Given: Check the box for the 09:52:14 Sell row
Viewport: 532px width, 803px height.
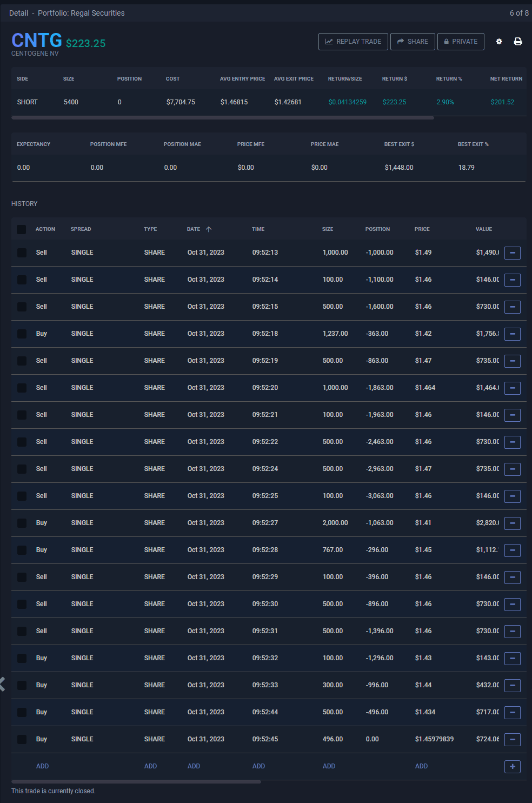Looking at the screenshot, I should click(22, 280).
